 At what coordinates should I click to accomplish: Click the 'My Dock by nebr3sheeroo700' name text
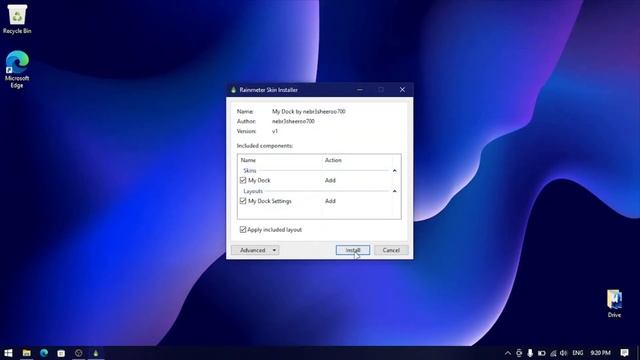point(309,111)
